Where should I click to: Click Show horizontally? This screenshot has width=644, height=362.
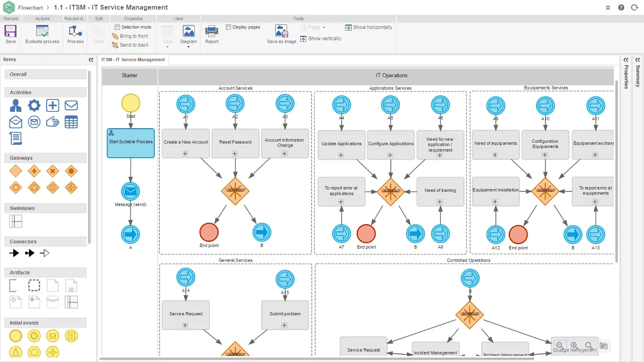369,27
